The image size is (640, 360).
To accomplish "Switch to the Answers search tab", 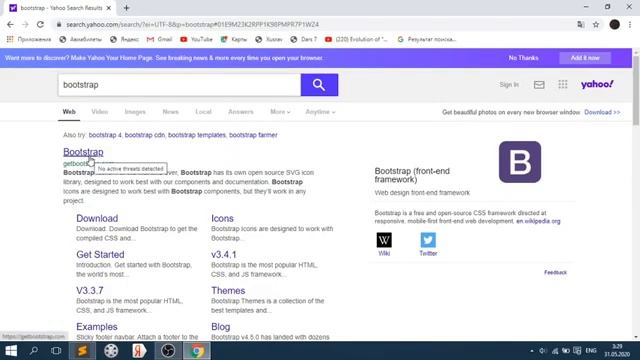I will tap(241, 112).
